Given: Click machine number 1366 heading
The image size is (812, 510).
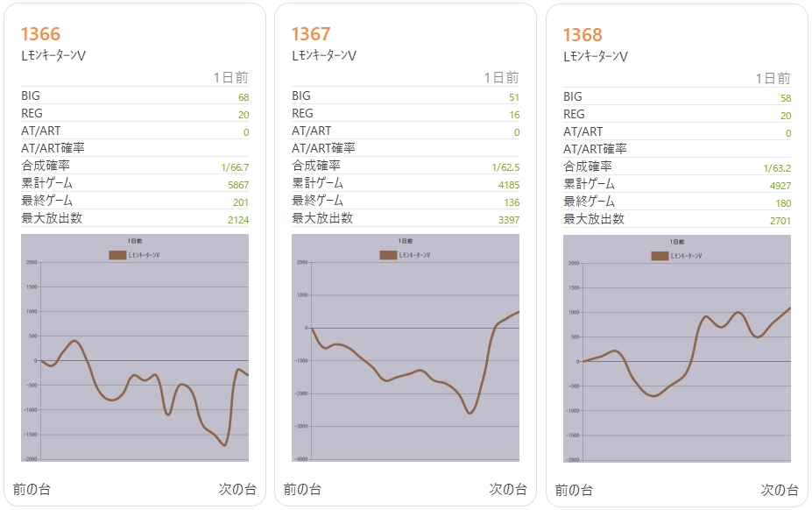Looking at the screenshot, I should click(40, 34).
